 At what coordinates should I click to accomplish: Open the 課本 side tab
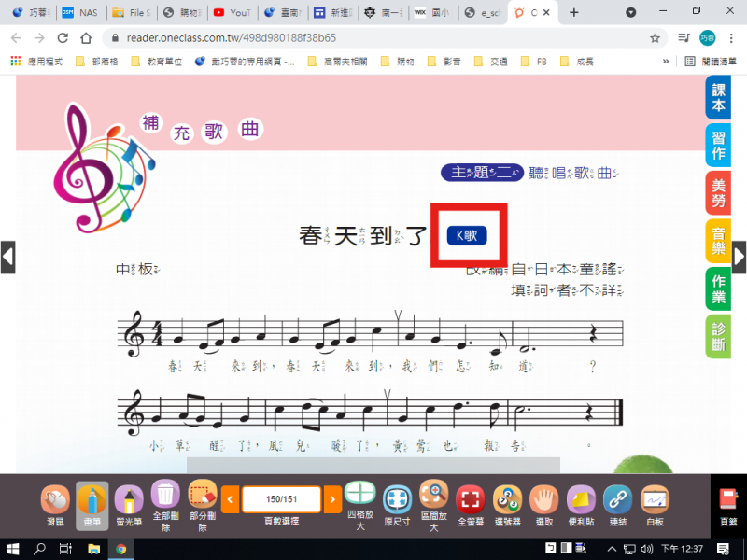718,98
